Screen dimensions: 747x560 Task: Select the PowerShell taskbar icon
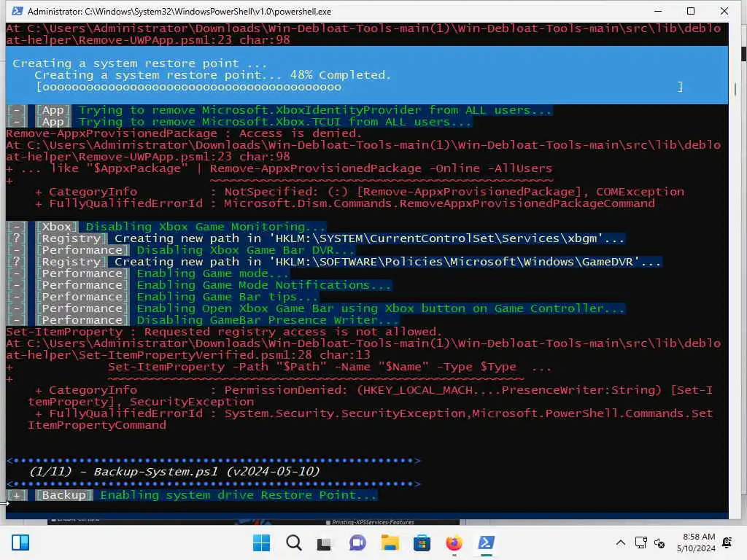pos(486,542)
